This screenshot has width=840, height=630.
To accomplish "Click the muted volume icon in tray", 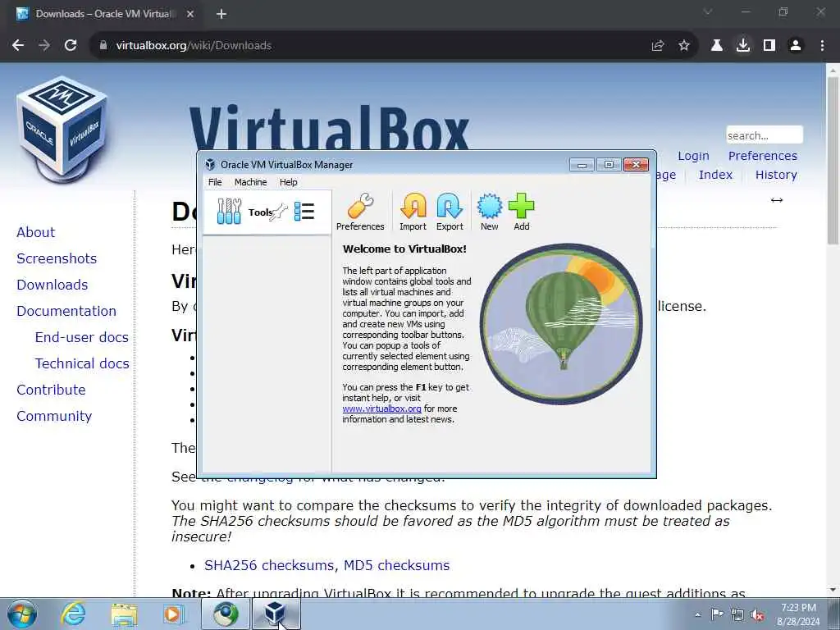I will tap(757, 615).
